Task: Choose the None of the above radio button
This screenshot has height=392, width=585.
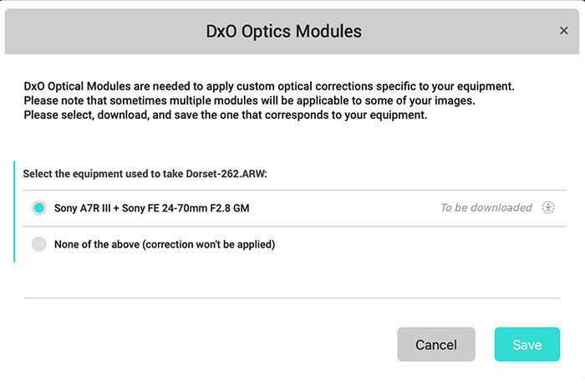Action: (x=38, y=245)
